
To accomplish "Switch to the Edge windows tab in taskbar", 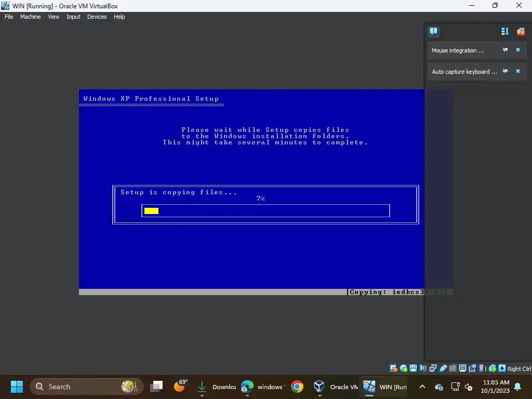I will 262,387.
